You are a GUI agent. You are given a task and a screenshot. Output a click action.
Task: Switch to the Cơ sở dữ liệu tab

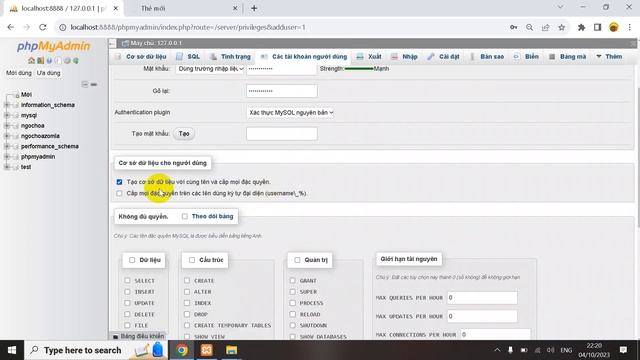(x=141, y=56)
